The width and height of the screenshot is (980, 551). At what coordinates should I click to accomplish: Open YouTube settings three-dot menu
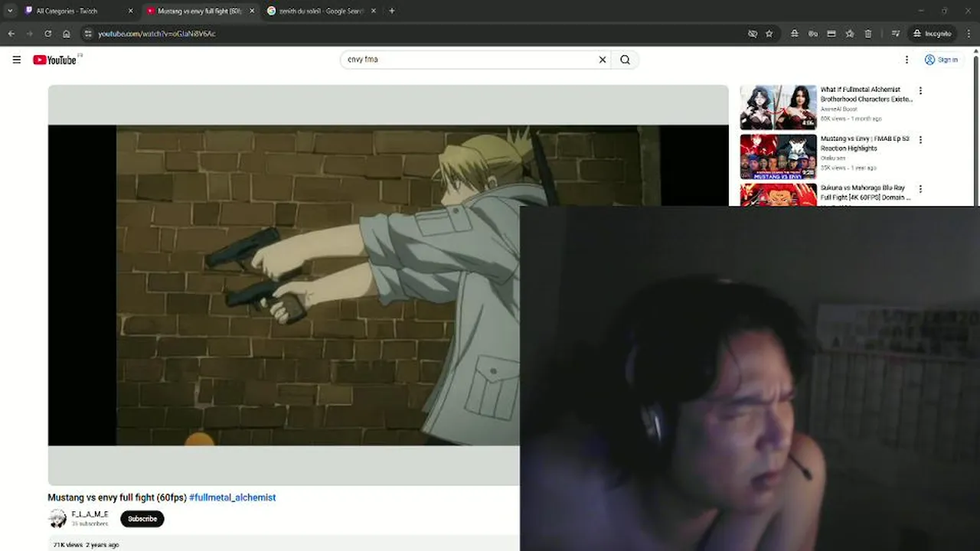[x=906, y=60]
